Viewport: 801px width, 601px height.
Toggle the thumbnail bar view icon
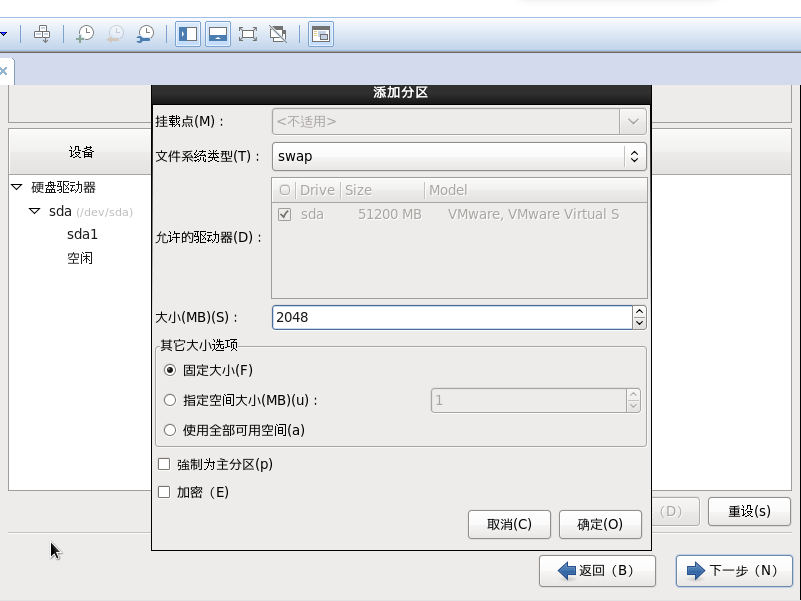(x=218, y=34)
